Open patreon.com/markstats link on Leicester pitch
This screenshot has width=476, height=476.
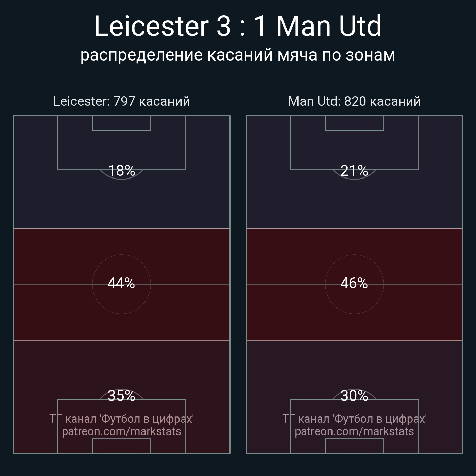(121, 431)
